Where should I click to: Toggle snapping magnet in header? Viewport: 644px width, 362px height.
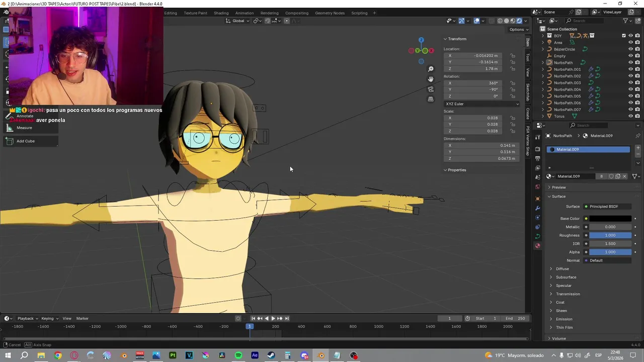(x=268, y=21)
